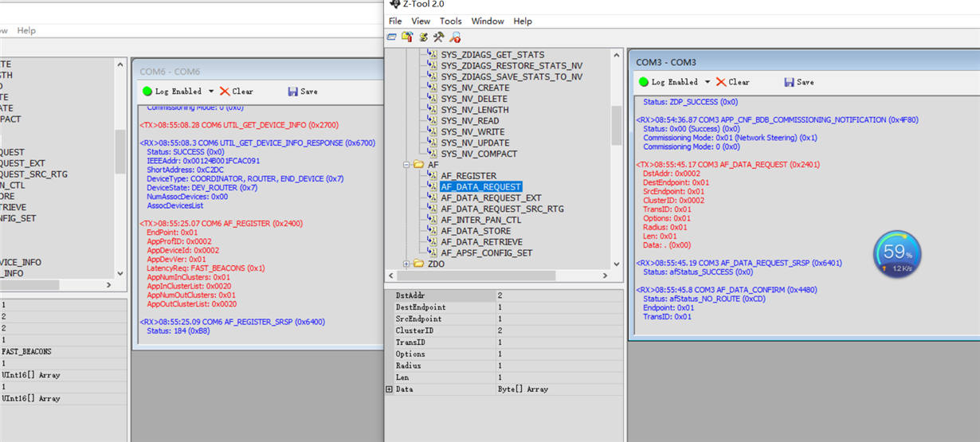Click the toolbar folder-with-info icon

pos(407,37)
